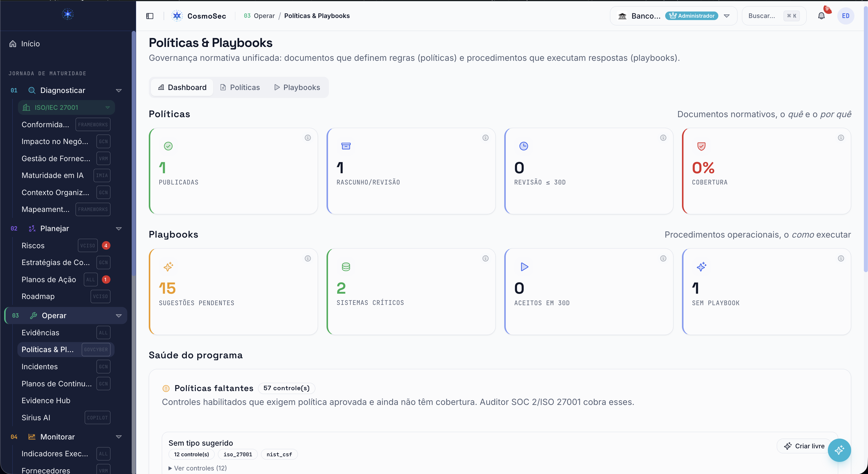Click the Buscar search field
The height and width of the screenshot is (474, 868).
pyautogui.click(x=774, y=16)
